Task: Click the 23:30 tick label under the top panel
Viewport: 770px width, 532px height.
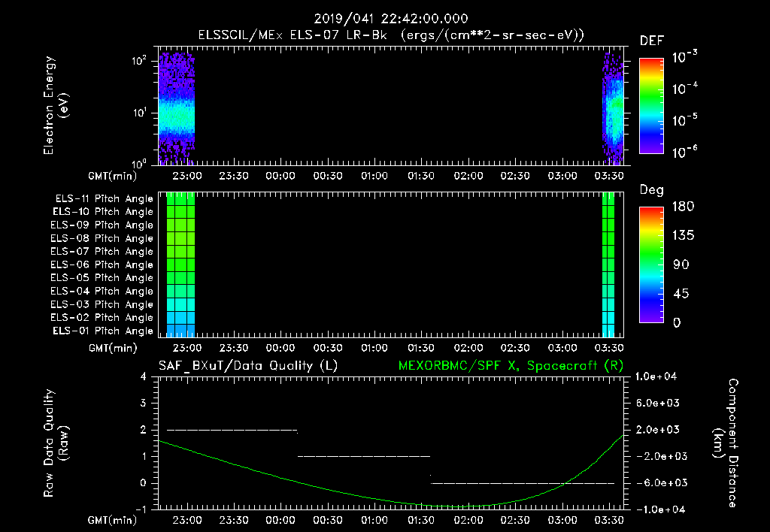Action: pos(234,176)
